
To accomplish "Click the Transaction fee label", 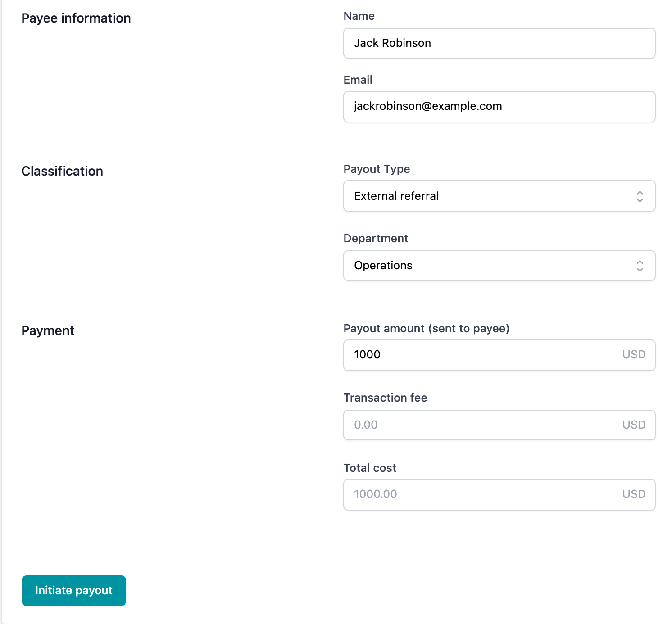I will tap(385, 398).
